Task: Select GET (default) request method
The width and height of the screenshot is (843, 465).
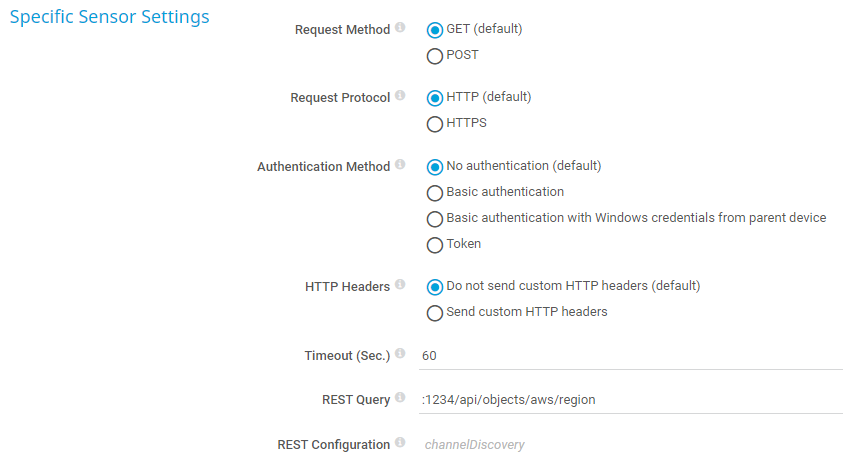Action: [435, 29]
